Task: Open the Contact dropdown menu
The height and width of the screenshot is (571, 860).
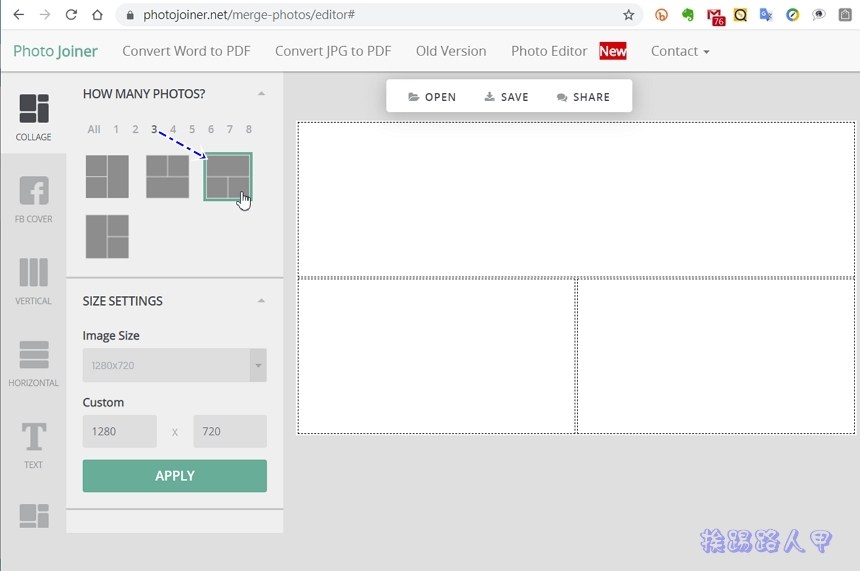Action: pos(680,51)
